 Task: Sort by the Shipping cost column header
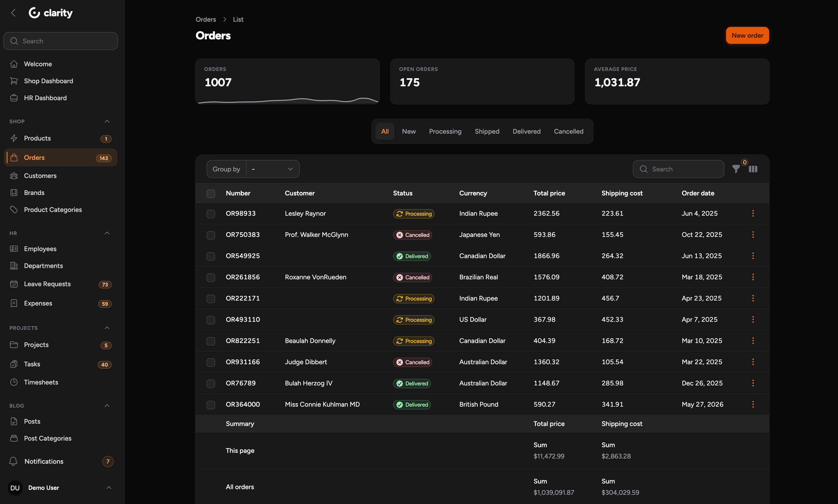click(x=622, y=193)
